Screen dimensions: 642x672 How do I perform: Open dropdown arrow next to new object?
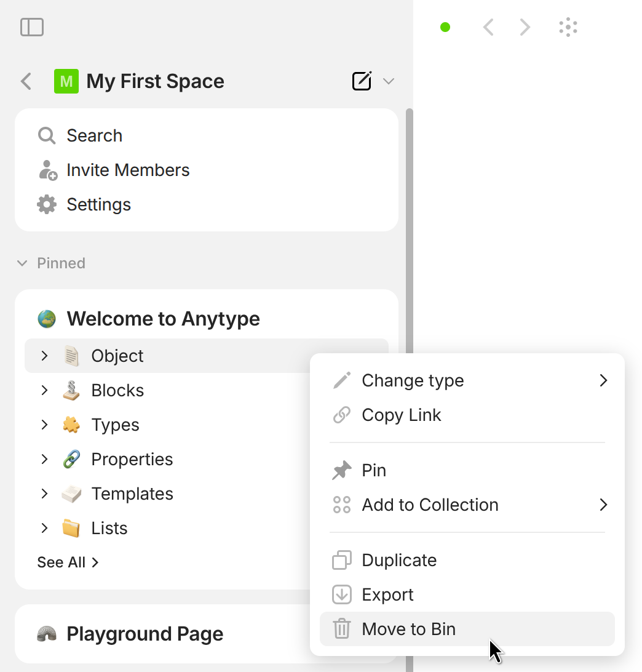point(389,81)
